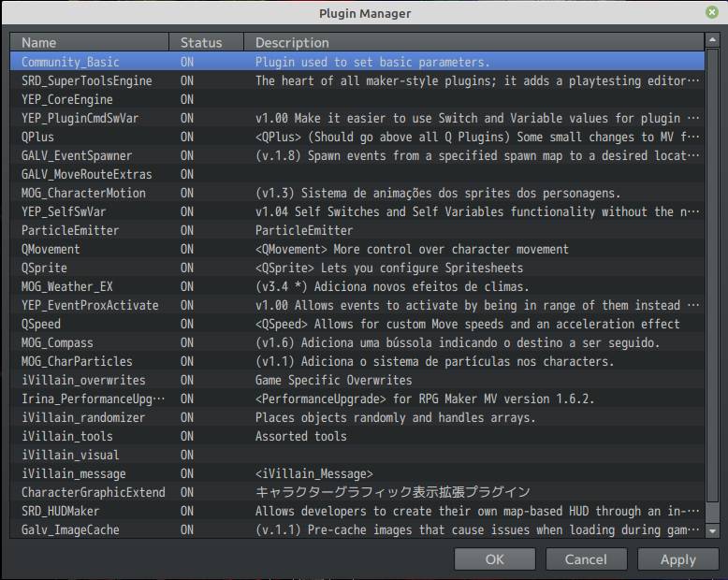This screenshot has height=580, width=728.
Task: Select the SRD_HUDMaker plugin
Action: pyautogui.click(x=357, y=511)
